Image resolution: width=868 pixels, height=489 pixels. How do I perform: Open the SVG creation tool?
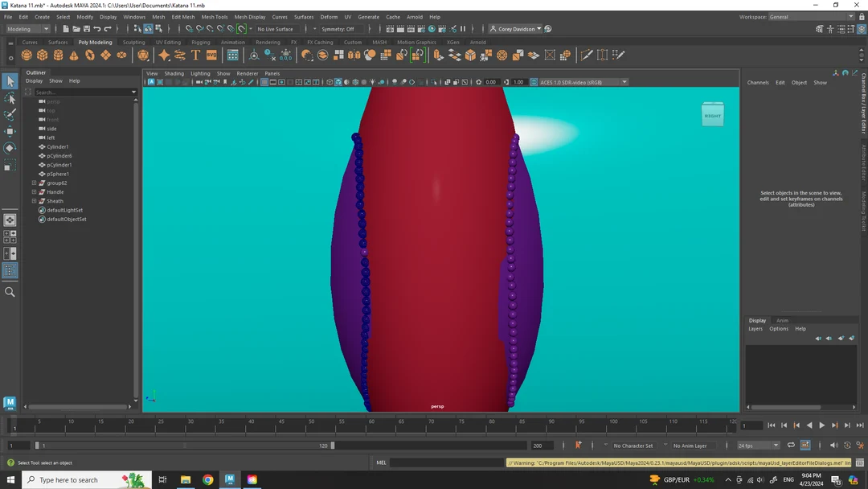210,54
